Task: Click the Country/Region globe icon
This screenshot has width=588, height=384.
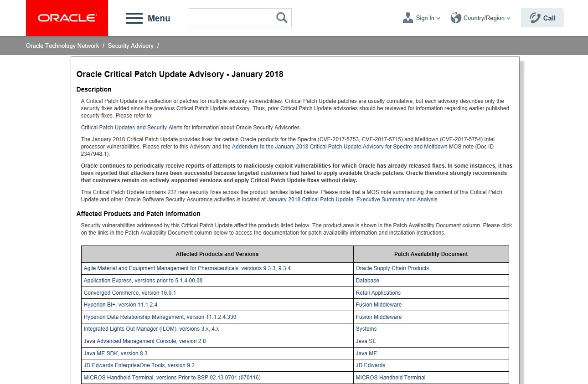Action: coord(456,18)
